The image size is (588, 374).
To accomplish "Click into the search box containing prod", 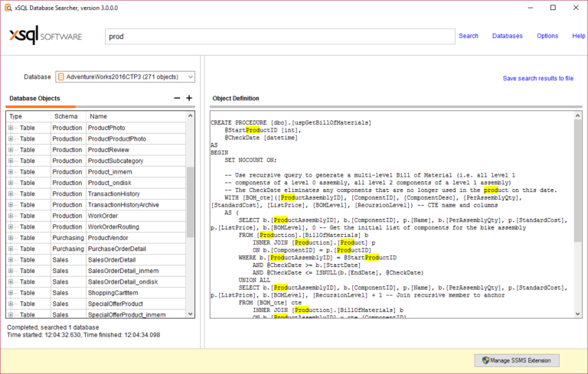I will tap(279, 37).
